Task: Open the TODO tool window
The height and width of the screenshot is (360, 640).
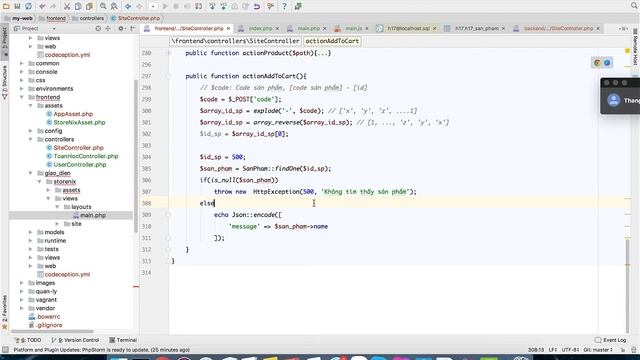Action: [28, 340]
